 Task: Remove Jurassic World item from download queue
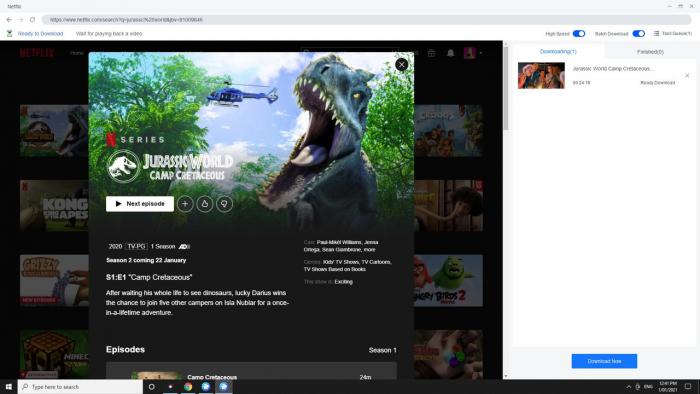(687, 75)
